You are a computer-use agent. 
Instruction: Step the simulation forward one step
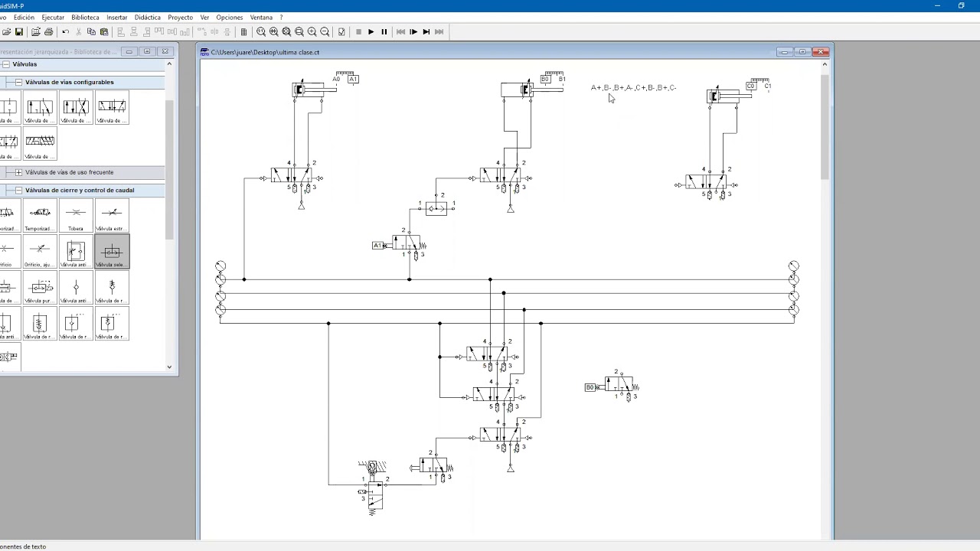click(x=413, y=31)
